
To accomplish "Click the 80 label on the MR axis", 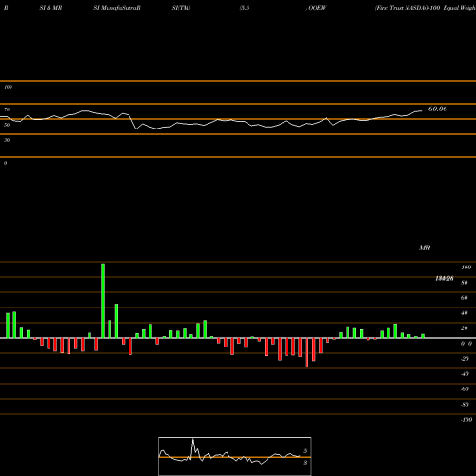I will click(x=465, y=283).
